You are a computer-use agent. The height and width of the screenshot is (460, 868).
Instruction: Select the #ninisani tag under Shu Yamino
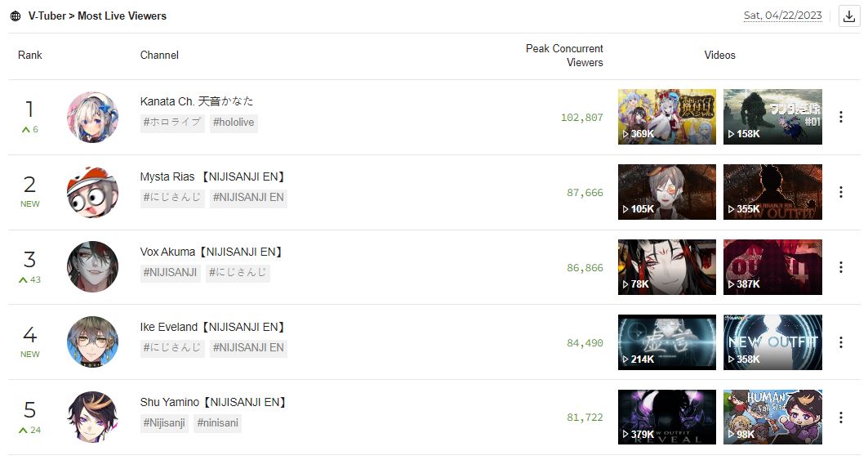[217, 423]
